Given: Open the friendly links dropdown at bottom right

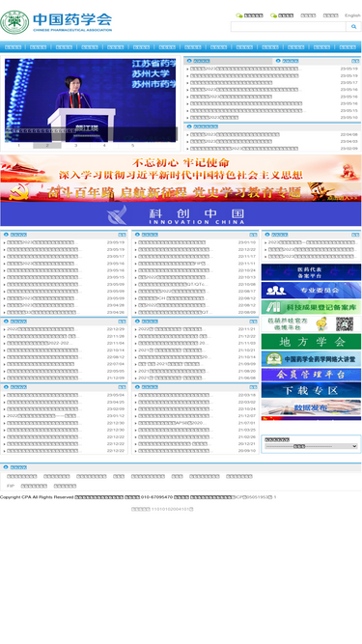Looking at the screenshot, I should click(311, 446).
